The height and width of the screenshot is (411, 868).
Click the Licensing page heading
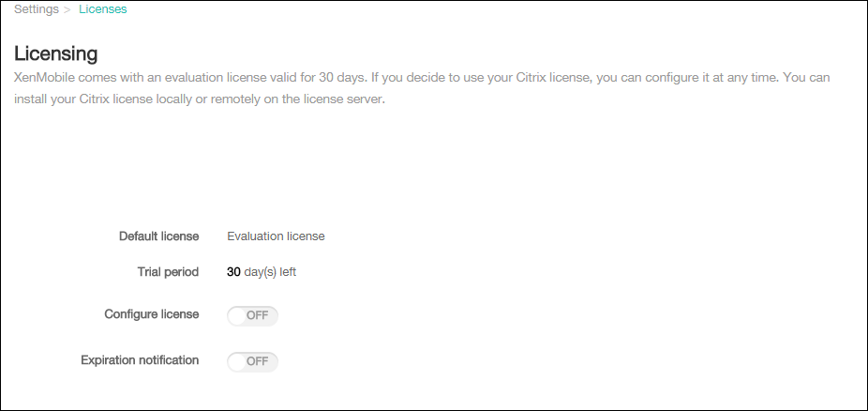click(56, 53)
